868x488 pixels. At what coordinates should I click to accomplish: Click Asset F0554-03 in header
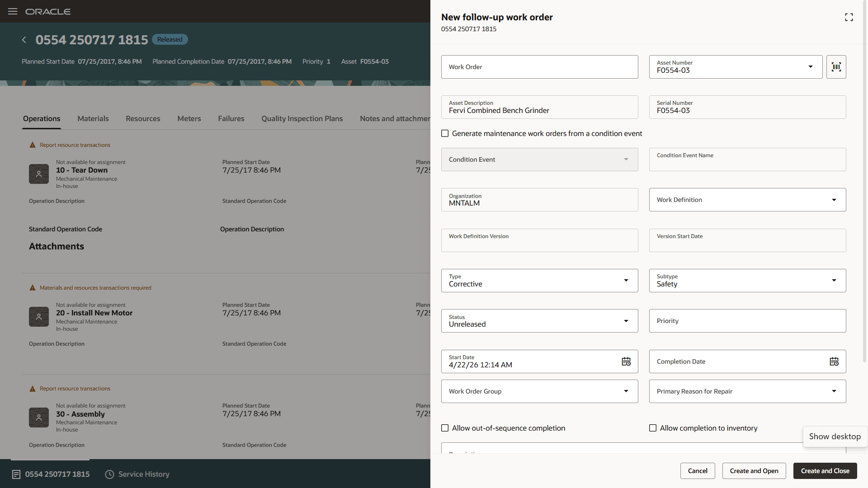pos(365,61)
